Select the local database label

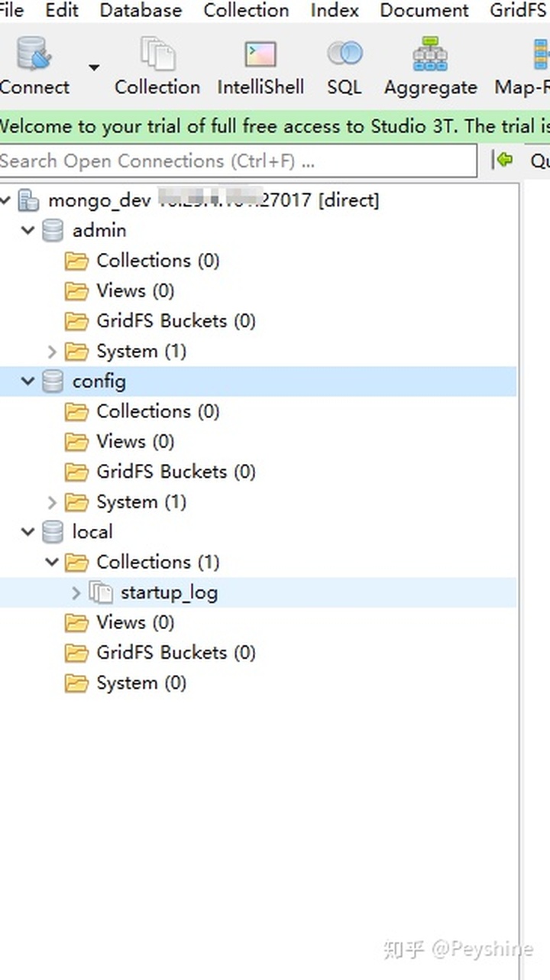pos(92,531)
